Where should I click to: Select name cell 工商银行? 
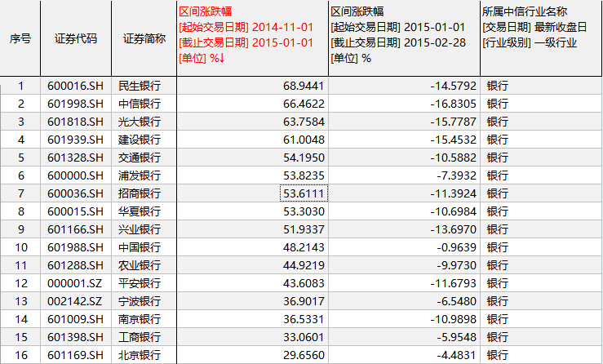(144, 337)
